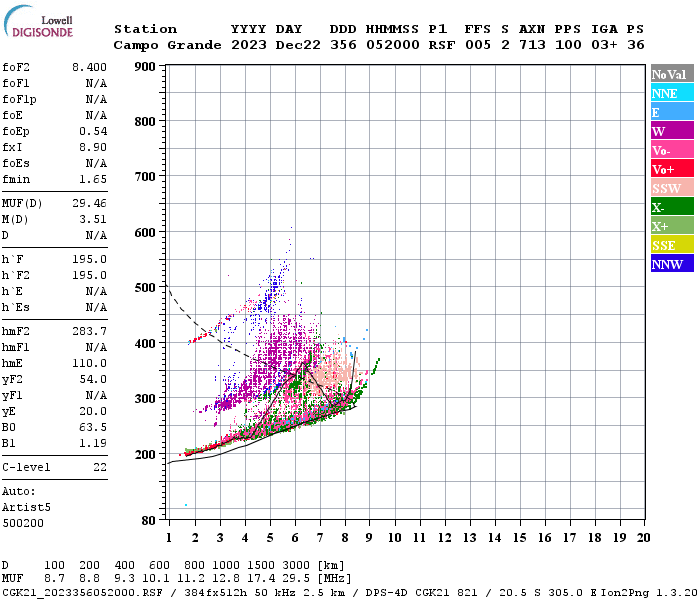Click the 20 MHz frequency axis label
Image resolution: width=700 pixels, height=600 pixels.
click(x=643, y=538)
